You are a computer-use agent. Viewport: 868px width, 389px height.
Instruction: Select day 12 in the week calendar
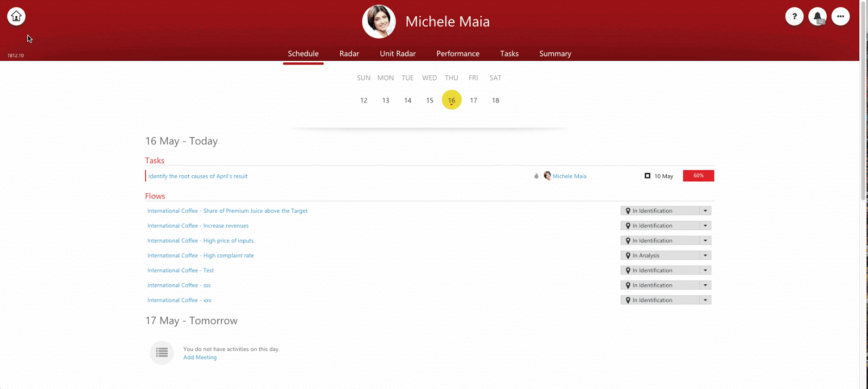(x=363, y=100)
